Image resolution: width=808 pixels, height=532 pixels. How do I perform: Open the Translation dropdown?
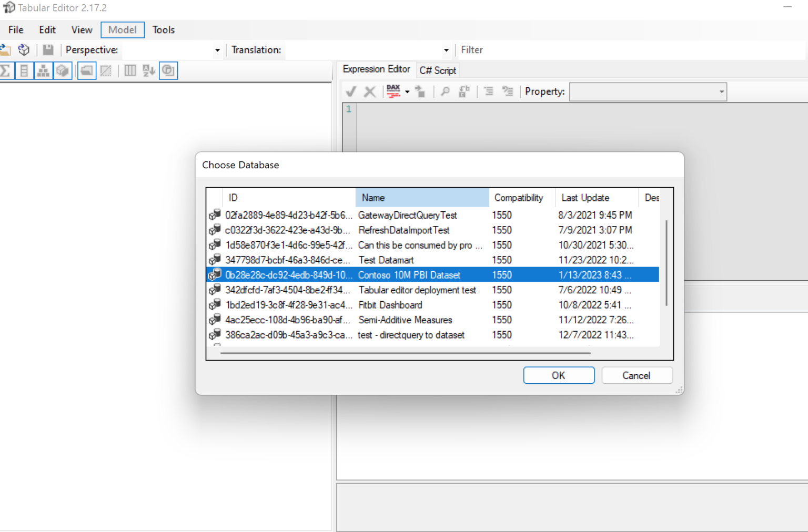point(446,50)
